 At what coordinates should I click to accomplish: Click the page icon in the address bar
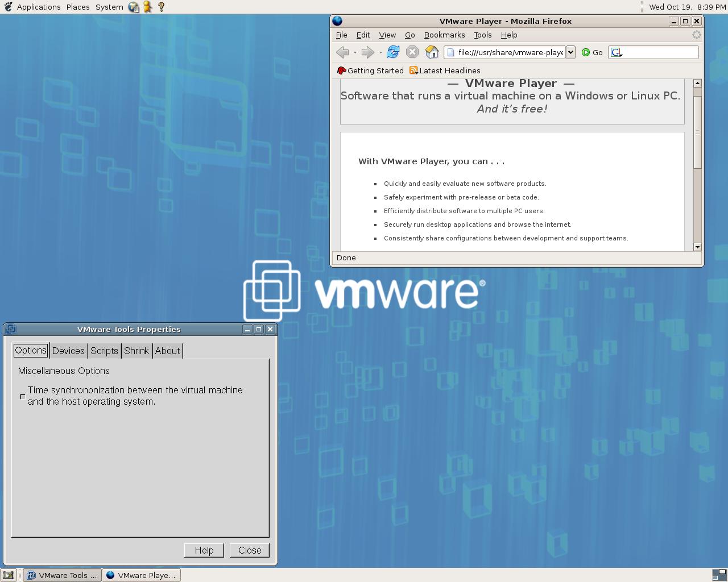click(451, 52)
